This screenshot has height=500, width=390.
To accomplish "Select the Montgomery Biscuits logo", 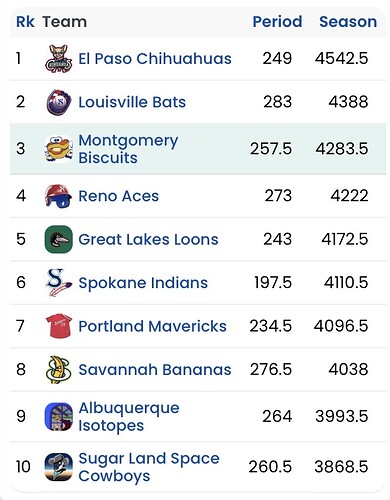I will coord(59,149).
